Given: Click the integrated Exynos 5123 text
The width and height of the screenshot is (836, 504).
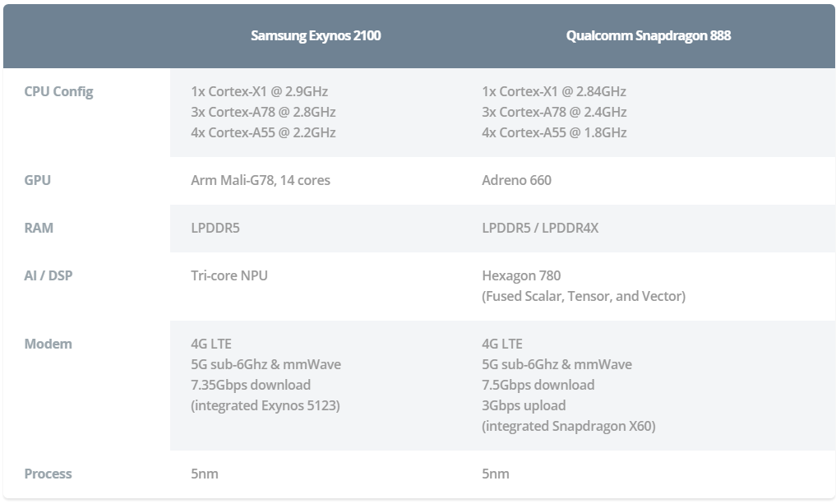Looking at the screenshot, I should (x=265, y=405).
